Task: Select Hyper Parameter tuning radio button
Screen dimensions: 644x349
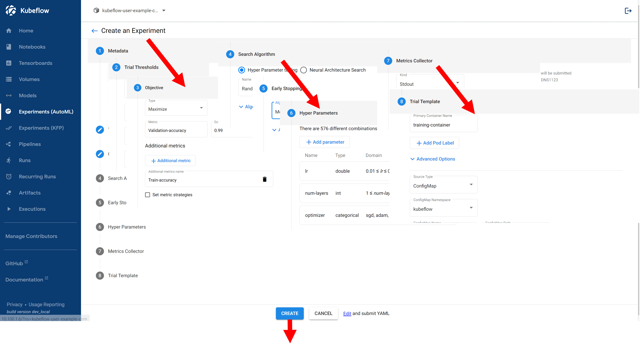Action: tap(241, 70)
